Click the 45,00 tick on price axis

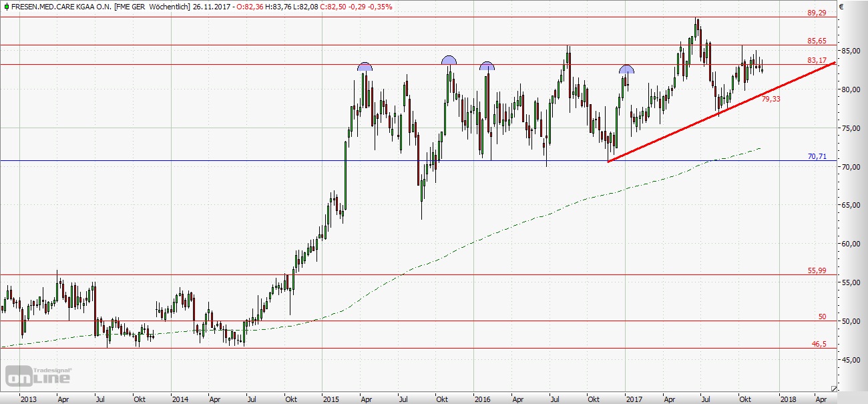click(850, 360)
